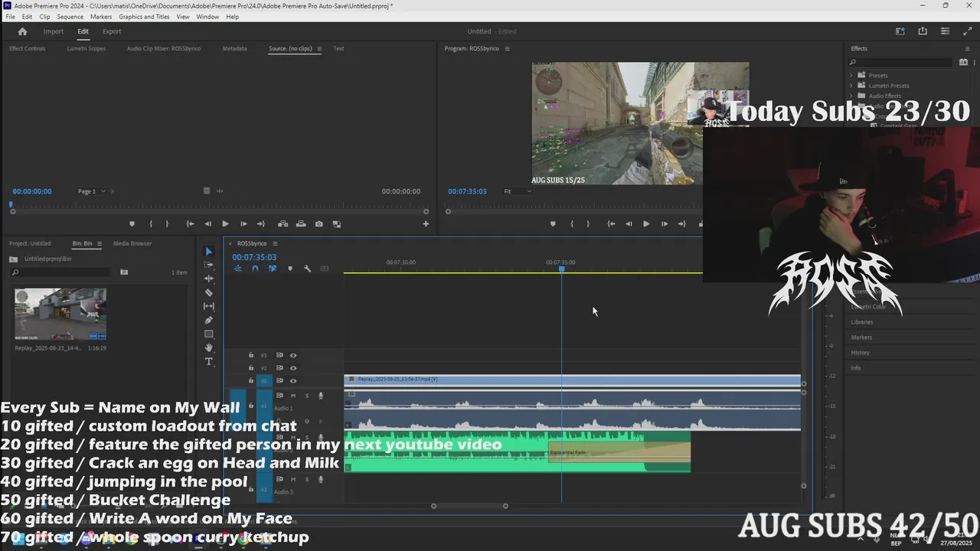Select the Type tool

click(208, 361)
